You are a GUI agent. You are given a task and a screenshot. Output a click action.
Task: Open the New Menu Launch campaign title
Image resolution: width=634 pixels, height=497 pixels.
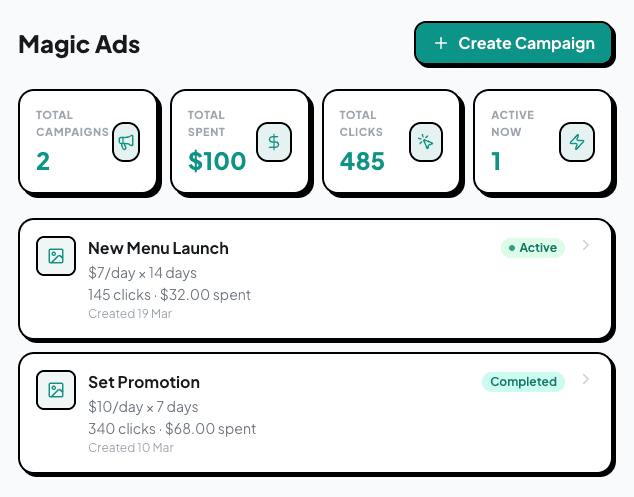tap(158, 248)
